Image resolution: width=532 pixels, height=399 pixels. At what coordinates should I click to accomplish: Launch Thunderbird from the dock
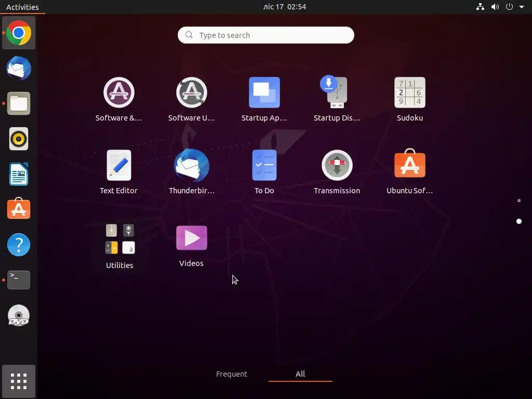pos(19,68)
